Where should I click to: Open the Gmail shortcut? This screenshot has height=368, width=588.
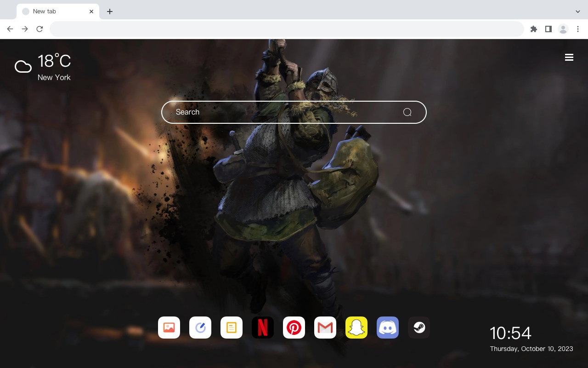pyautogui.click(x=325, y=328)
